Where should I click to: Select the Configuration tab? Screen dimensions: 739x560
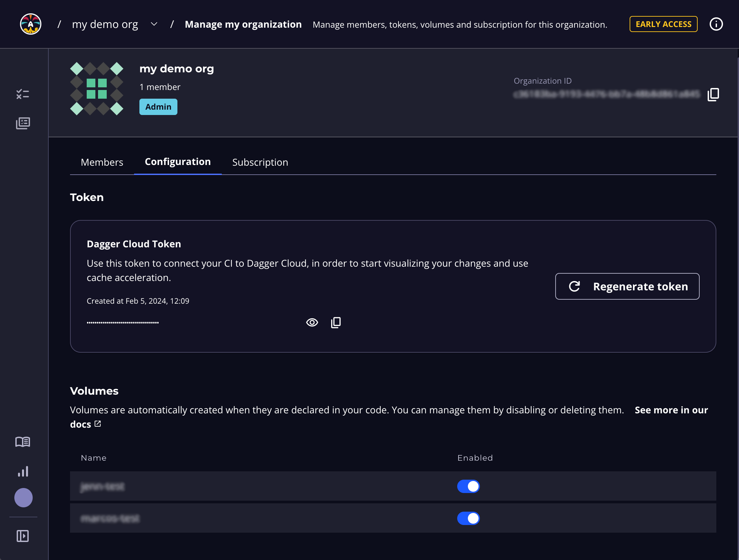pos(178,162)
